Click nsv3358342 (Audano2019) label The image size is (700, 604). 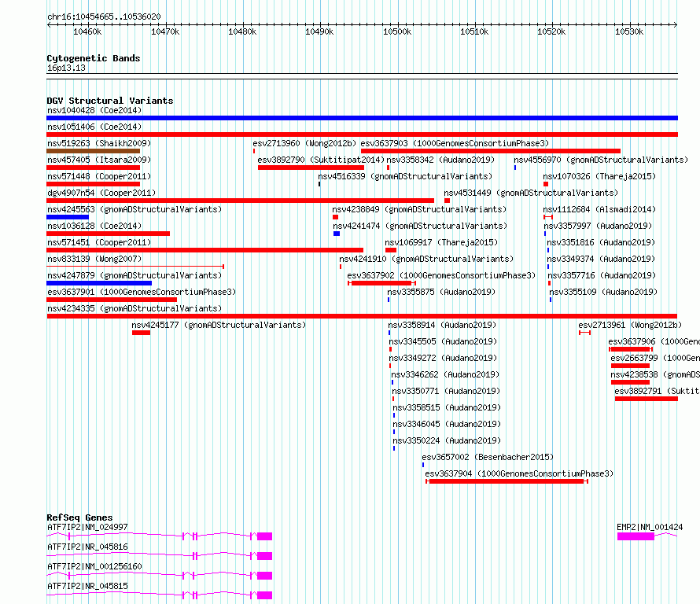coord(440,160)
